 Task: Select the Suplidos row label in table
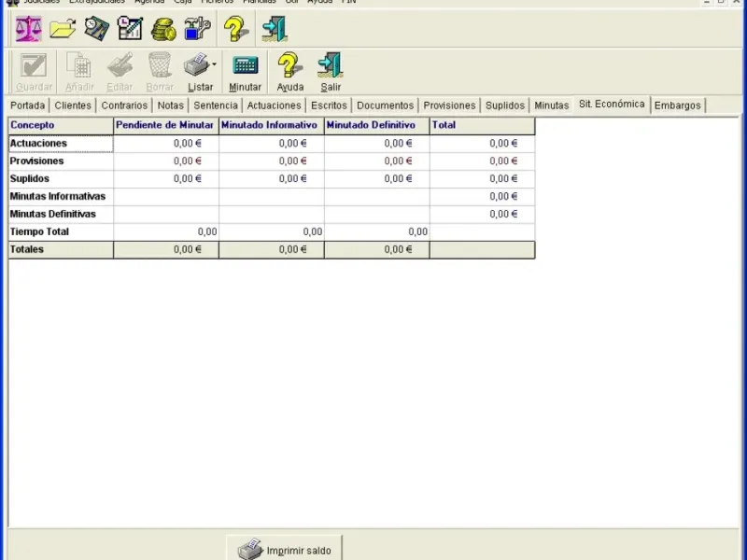(61, 178)
